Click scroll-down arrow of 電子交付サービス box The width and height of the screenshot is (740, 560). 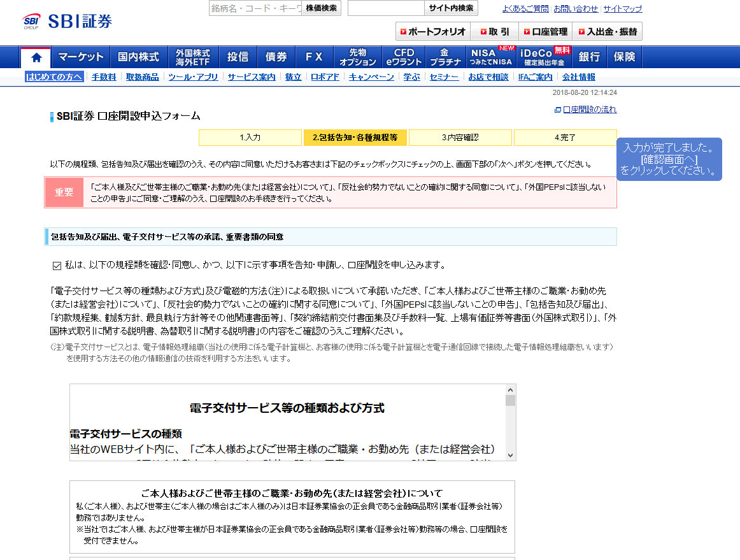[x=510, y=456]
